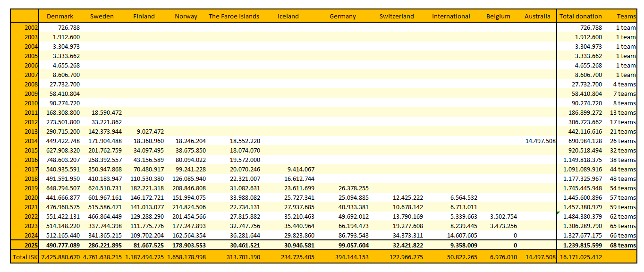Image resolution: width=644 pixels, height=272 pixels.
Task: Click the Denmark column header
Action: click(60, 16)
